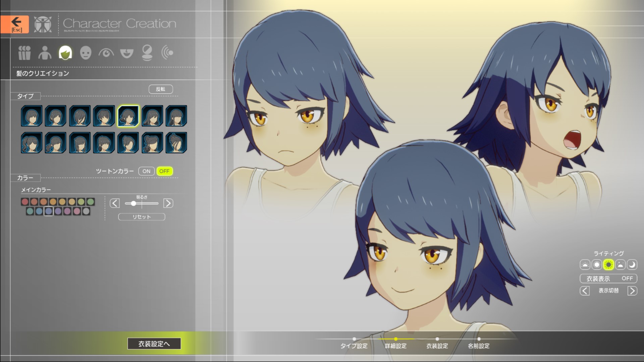Open the body shape tab icon
644x362 pixels.
(x=45, y=53)
